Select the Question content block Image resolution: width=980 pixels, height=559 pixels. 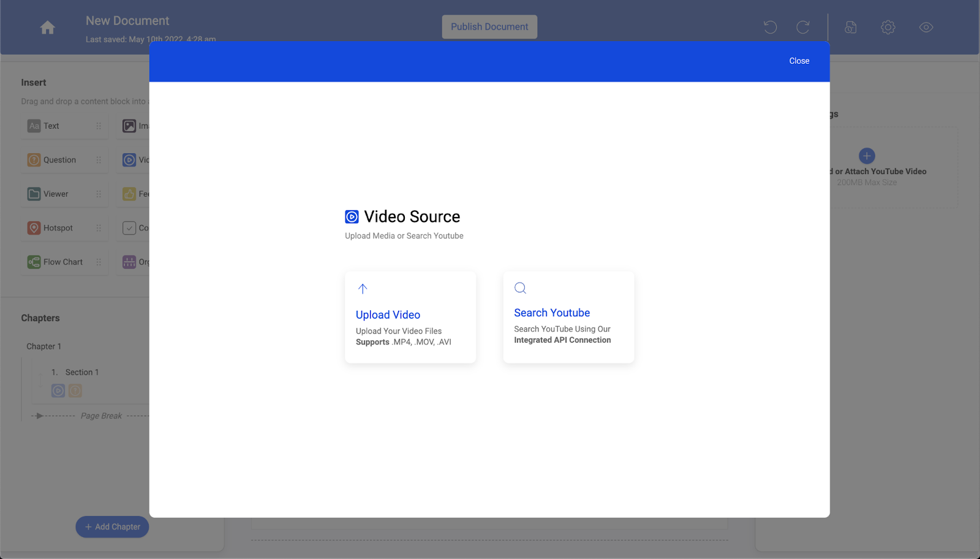tap(64, 160)
